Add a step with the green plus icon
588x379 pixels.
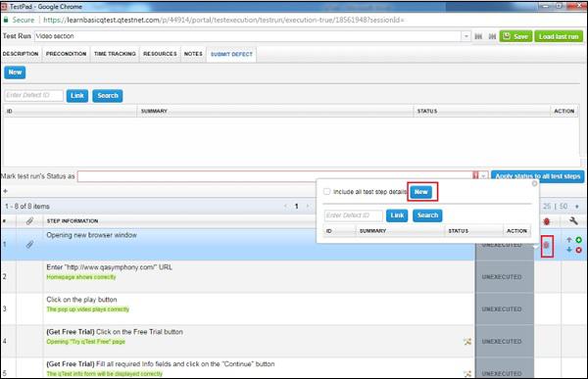(x=578, y=240)
